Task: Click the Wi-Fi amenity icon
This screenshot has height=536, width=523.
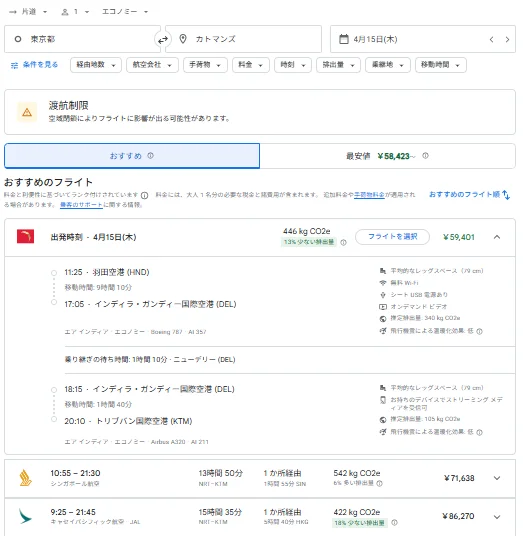Action: click(383, 283)
